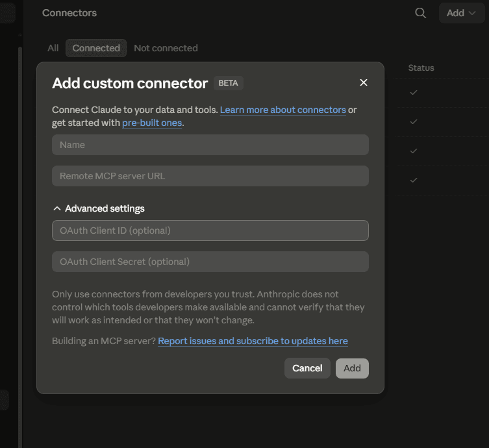Close the Add custom connector dialog
The height and width of the screenshot is (448, 489).
pos(363,82)
